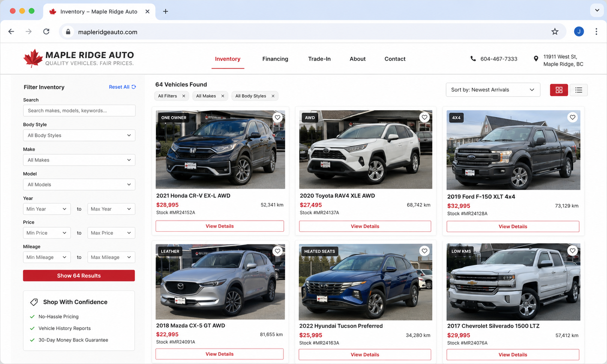
Task: Switch to grid view layout
Action: (x=559, y=90)
